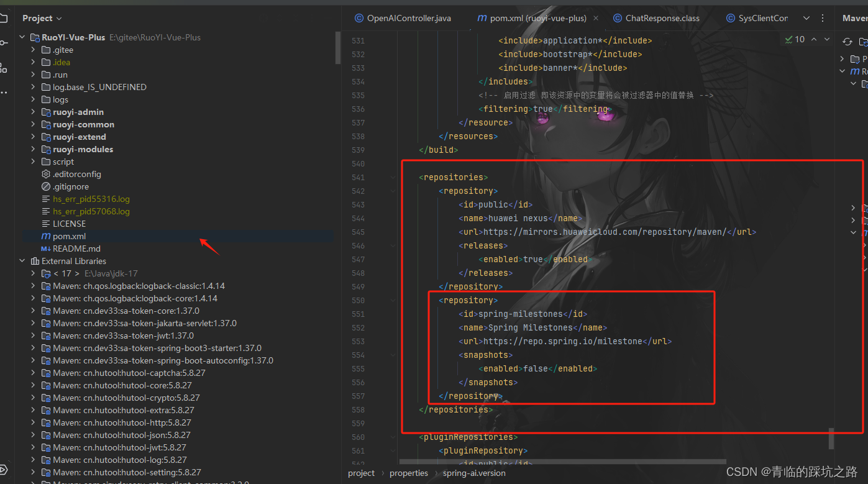This screenshot has width=868, height=484.
Task: Expand the ruoyi-modules folder
Action: 32,149
